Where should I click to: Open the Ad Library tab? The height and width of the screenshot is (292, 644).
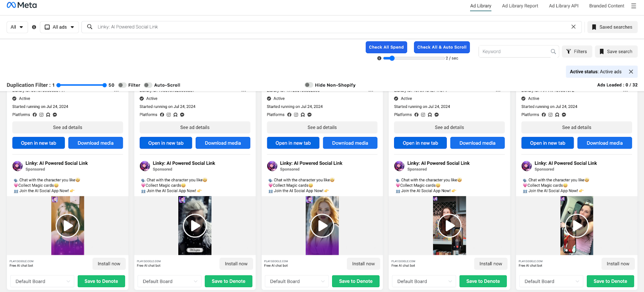481,6
